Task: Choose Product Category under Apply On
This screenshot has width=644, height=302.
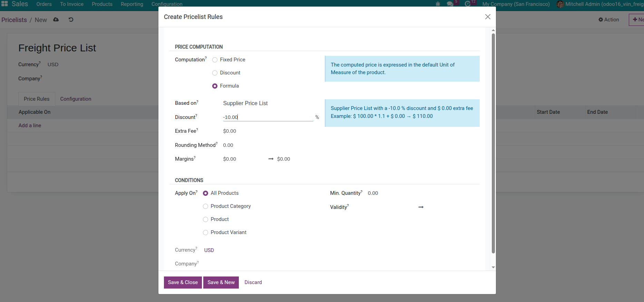Action: point(206,207)
